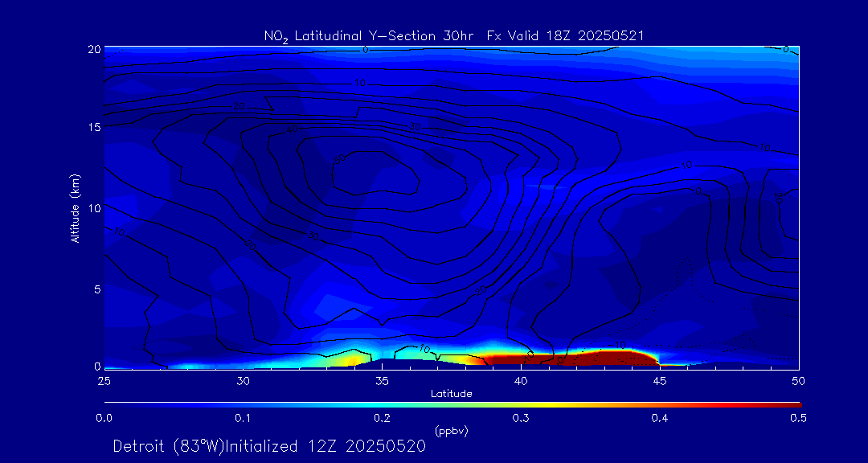Click the colorbar value label 0.5
Viewport: 868px width, 463px height.
(x=798, y=418)
